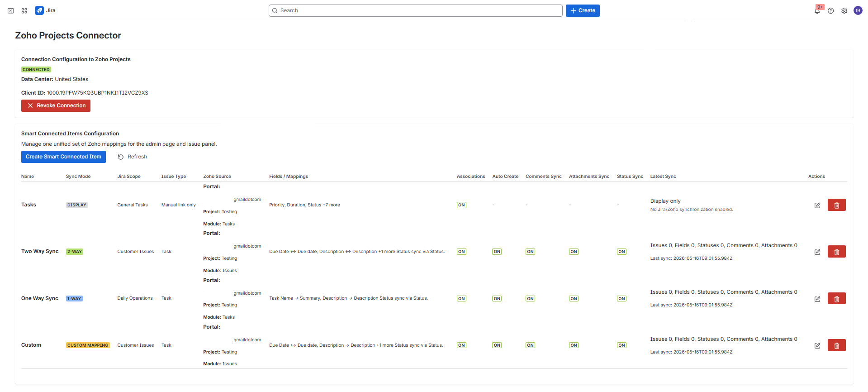
Task: Click the 'Display only' sync text
Action: (x=665, y=201)
